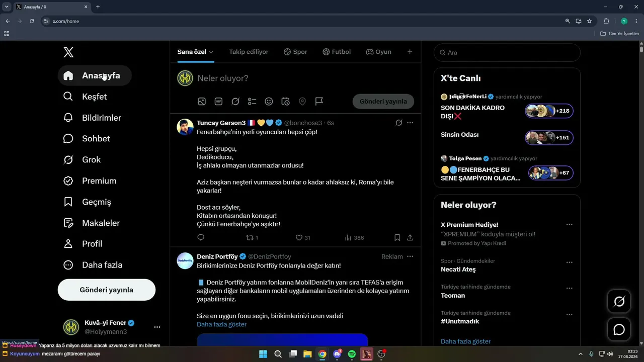Repost Tuncay Gerson3's post
The image size is (644, 362).
pyautogui.click(x=252, y=238)
